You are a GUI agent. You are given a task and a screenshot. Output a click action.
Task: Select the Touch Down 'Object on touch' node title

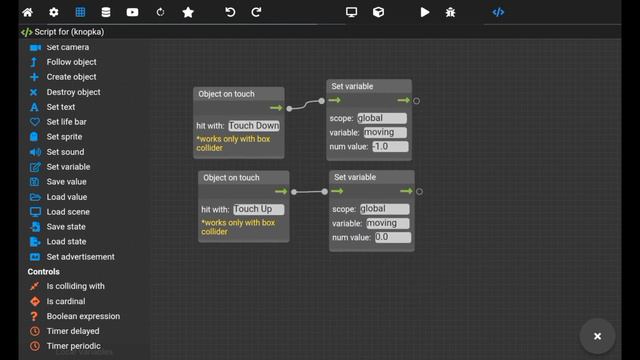tap(226, 94)
